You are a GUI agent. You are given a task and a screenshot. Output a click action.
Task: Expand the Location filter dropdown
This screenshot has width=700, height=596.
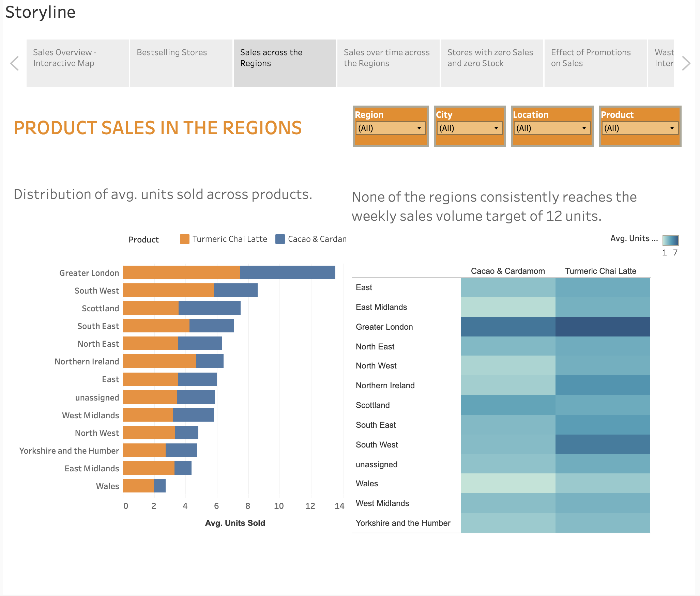pyautogui.click(x=552, y=128)
